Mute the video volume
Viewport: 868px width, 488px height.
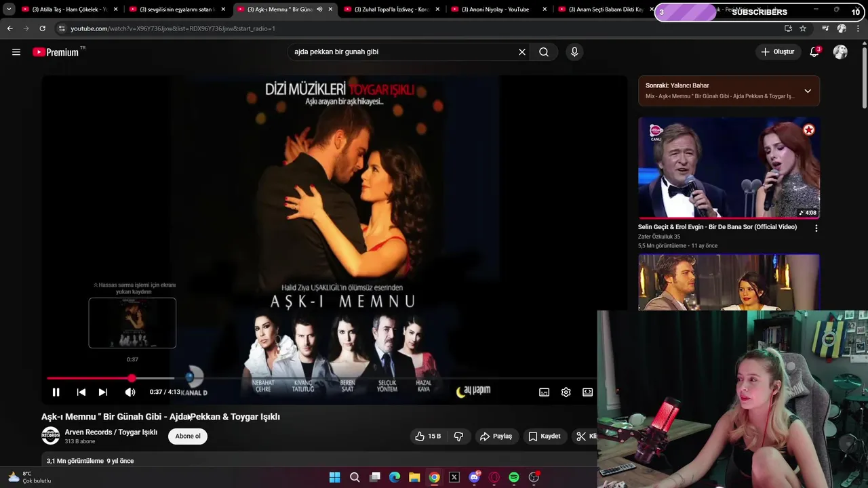(130, 392)
